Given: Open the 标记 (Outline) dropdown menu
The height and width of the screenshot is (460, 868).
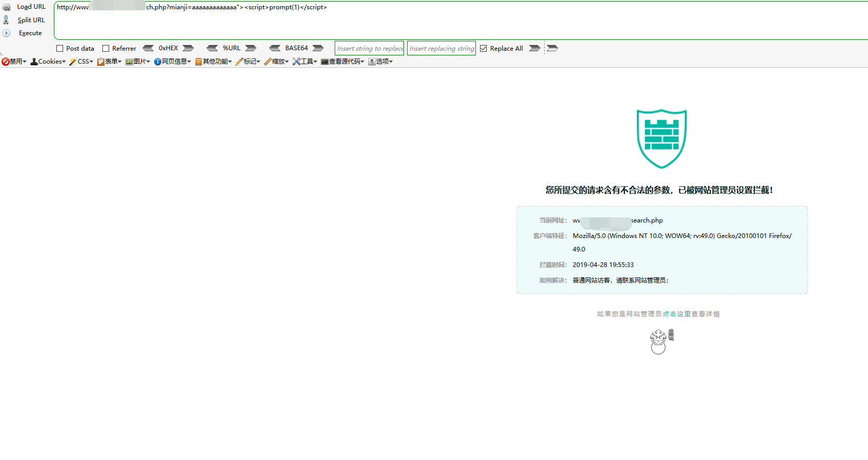Looking at the screenshot, I should point(248,62).
